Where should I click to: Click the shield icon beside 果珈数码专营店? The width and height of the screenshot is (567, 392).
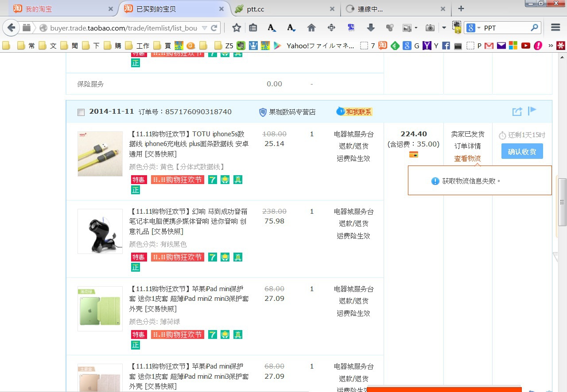[x=263, y=112]
